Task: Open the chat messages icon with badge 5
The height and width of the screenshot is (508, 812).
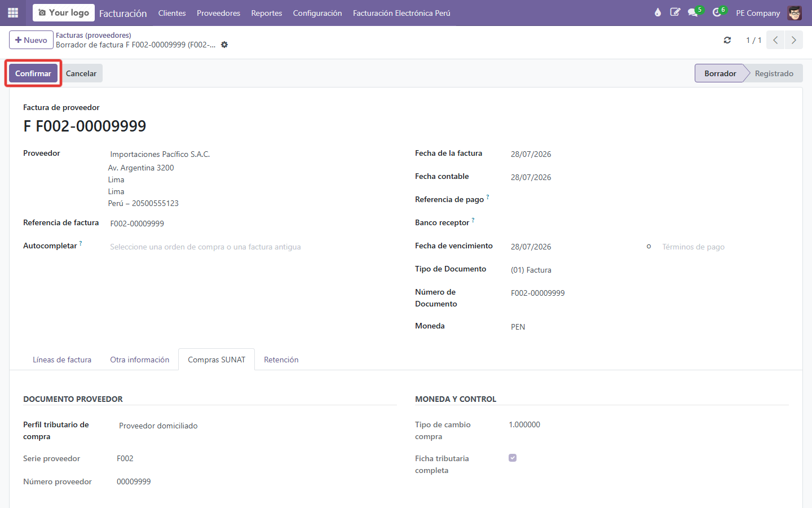Action: [694, 12]
